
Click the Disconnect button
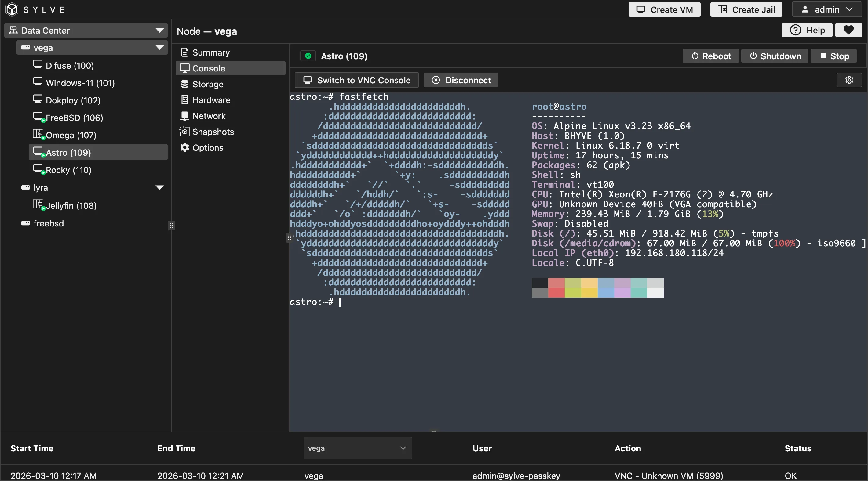tap(461, 80)
